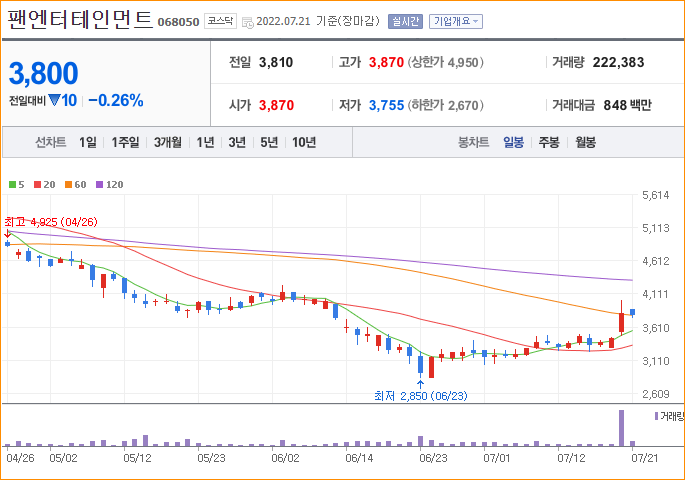
Task: Switch to 주봉 weekly candle chart
Action: tap(549, 142)
